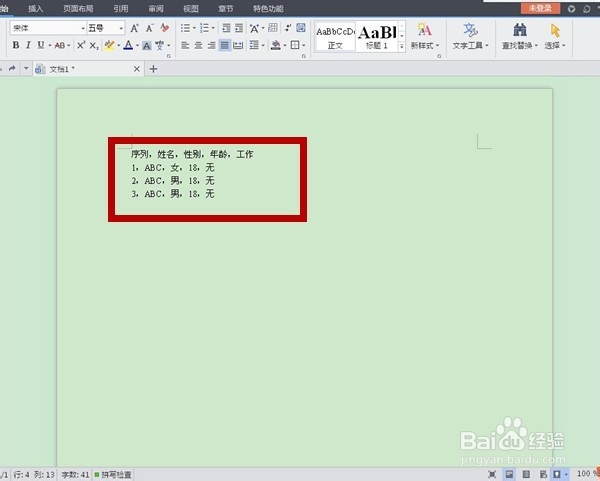This screenshot has height=481, width=600.
Task: Open line spacing options
Action: [254, 46]
